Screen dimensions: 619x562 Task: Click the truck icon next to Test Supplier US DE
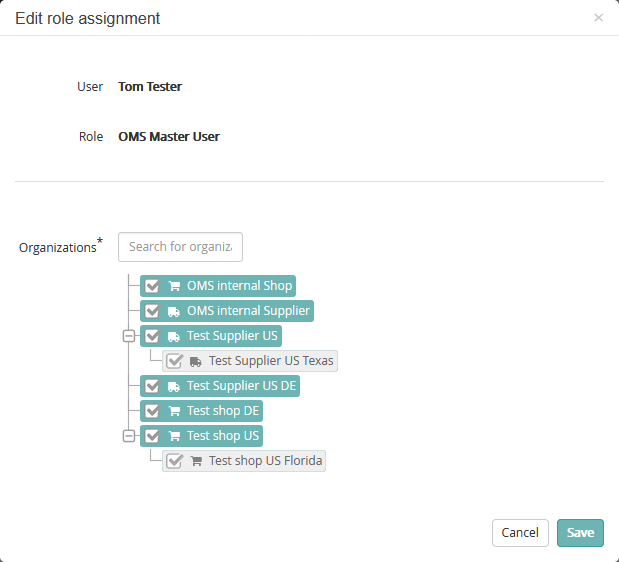174,386
